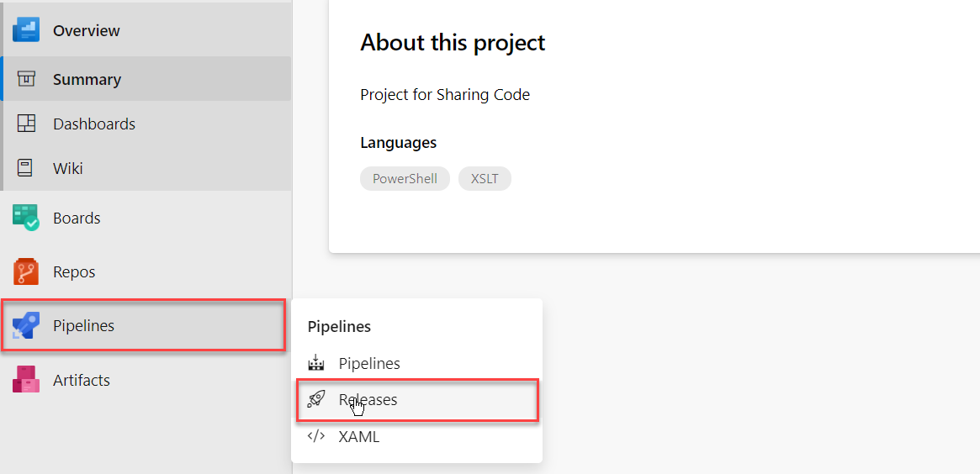Click the XAML code brackets icon

coord(316,437)
